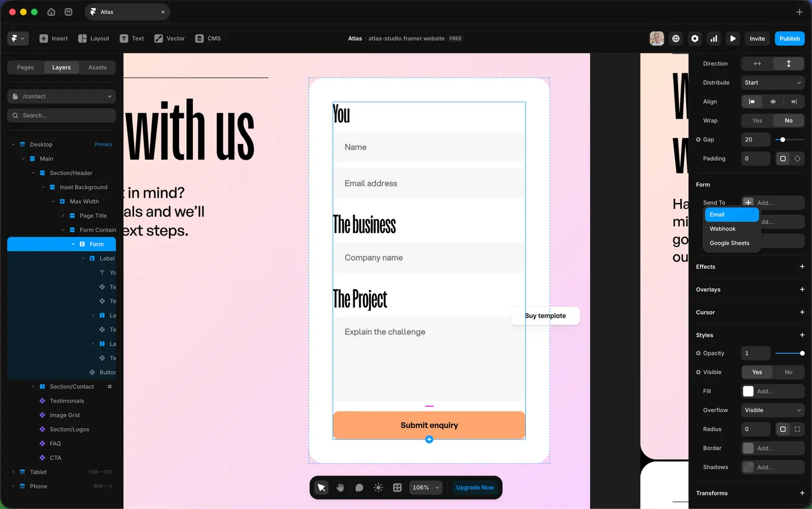
Task: Toggle per-side padding icon
Action: click(798, 159)
